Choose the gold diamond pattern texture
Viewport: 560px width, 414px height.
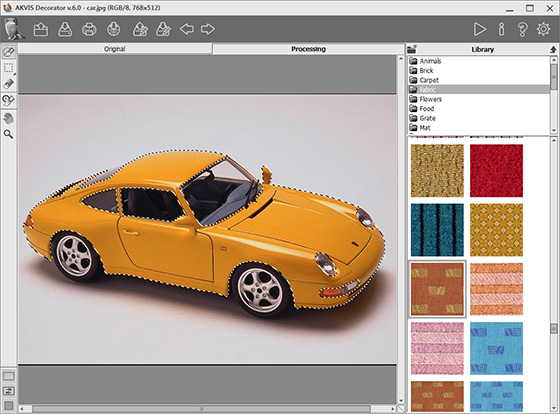[496, 230]
